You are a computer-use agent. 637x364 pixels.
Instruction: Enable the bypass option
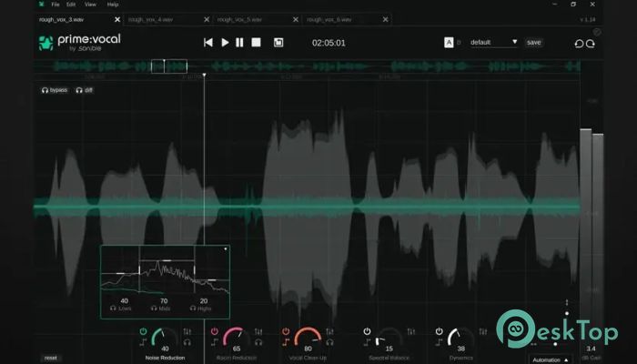(56, 90)
